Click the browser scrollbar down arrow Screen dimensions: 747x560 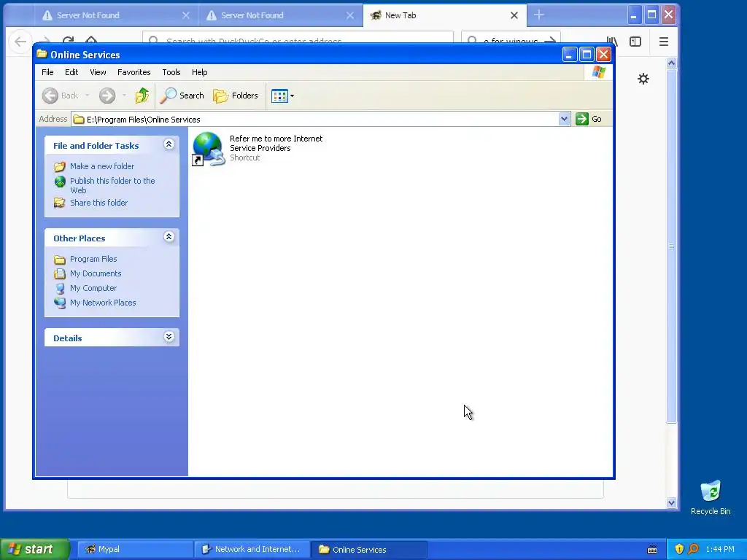pyautogui.click(x=671, y=502)
